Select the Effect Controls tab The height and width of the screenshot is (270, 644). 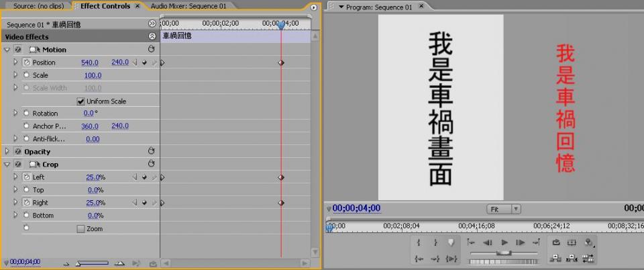[x=105, y=6]
